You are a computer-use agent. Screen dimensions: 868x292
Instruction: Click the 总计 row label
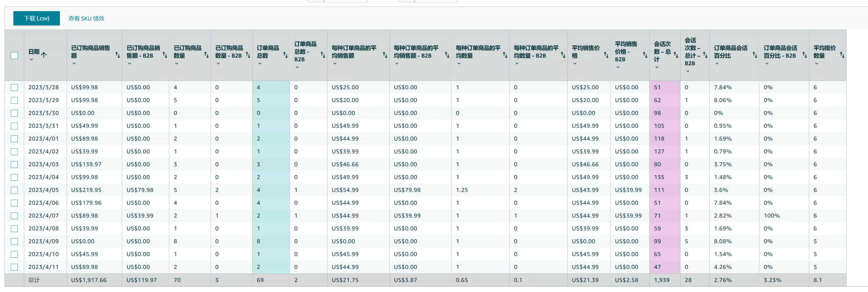pyautogui.click(x=34, y=280)
